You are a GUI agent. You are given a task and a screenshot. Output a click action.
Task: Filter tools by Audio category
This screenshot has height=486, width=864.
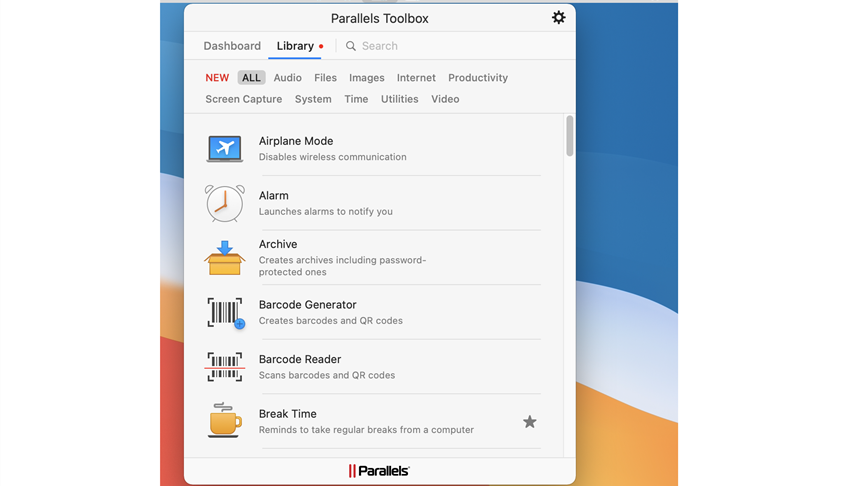tap(288, 78)
